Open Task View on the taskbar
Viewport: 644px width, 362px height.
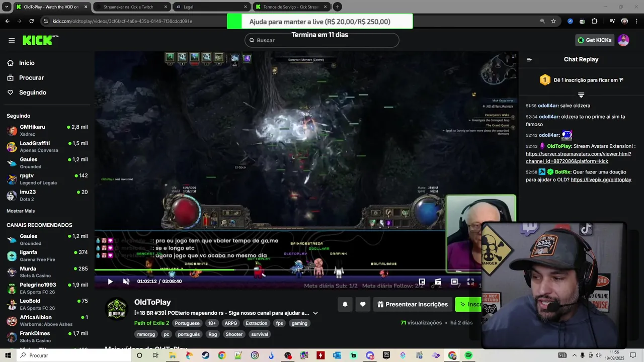155,355
